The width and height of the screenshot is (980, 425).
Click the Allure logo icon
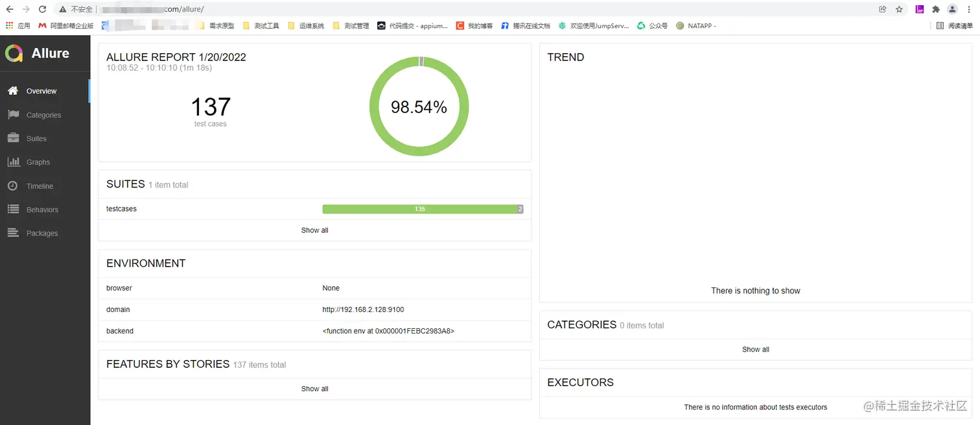(14, 53)
